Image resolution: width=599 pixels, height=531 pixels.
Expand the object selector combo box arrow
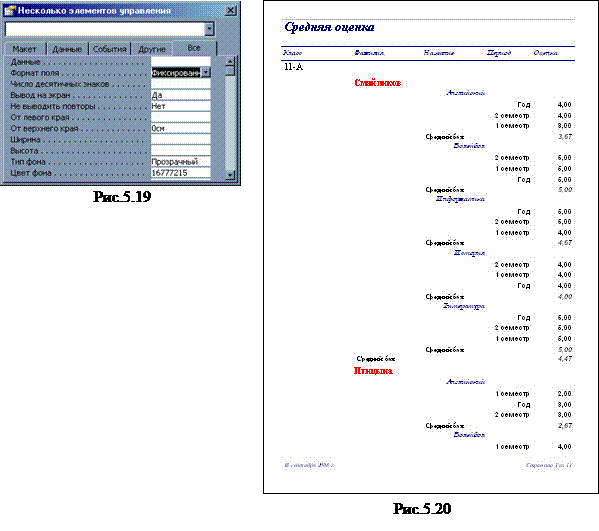pyautogui.click(x=209, y=29)
